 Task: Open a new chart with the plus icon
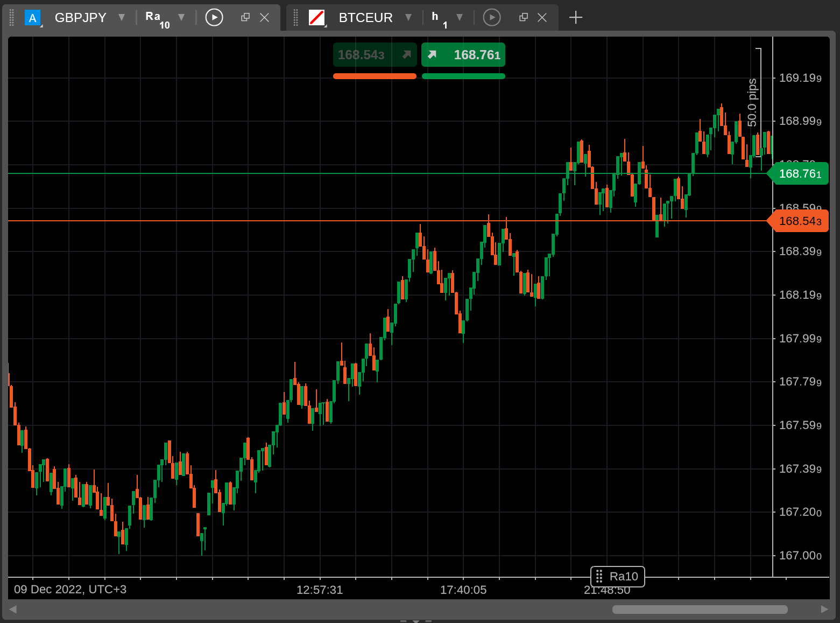[x=576, y=17]
